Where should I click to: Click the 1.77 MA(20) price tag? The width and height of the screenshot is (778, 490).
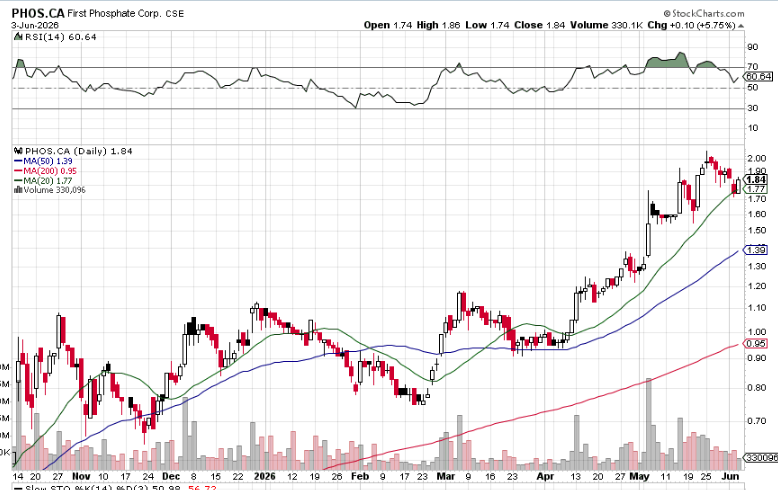[756, 189]
